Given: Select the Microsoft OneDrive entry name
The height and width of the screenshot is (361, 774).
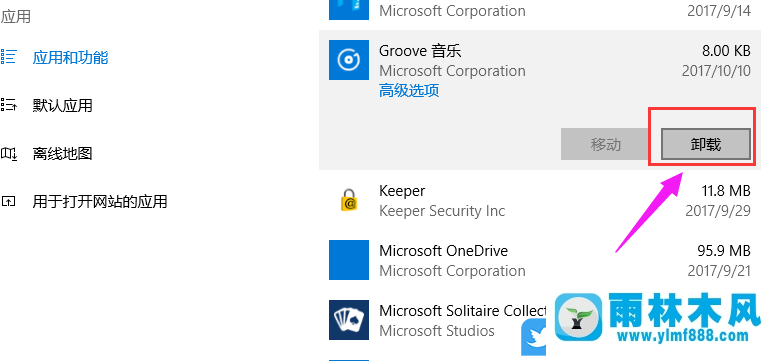Looking at the screenshot, I should click(443, 251).
